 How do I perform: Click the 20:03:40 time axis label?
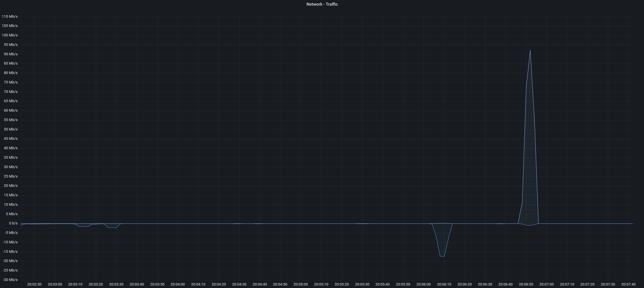coord(137,285)
